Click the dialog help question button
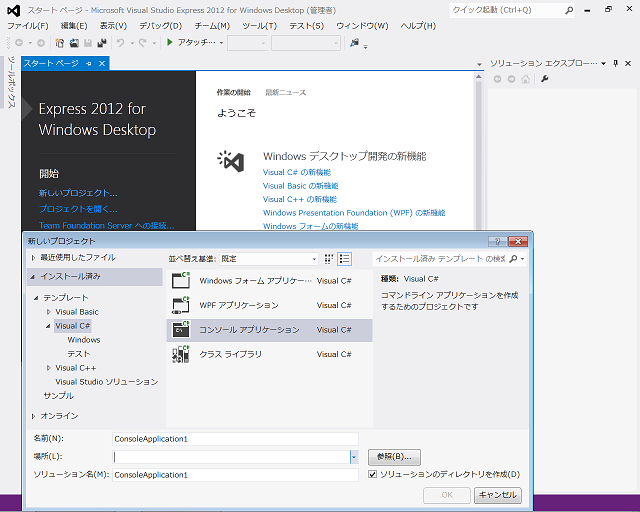640x512 pixels. click(498, 241)
